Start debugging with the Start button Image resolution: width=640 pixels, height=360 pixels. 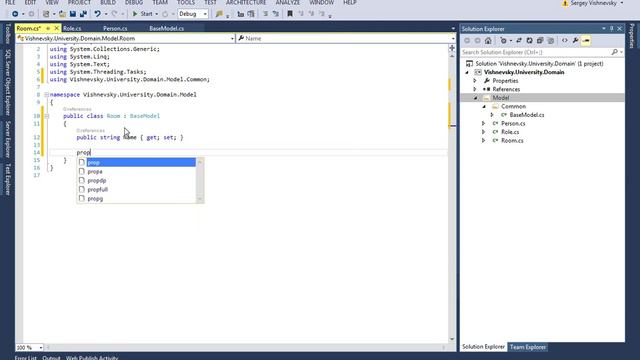point(142,14)
